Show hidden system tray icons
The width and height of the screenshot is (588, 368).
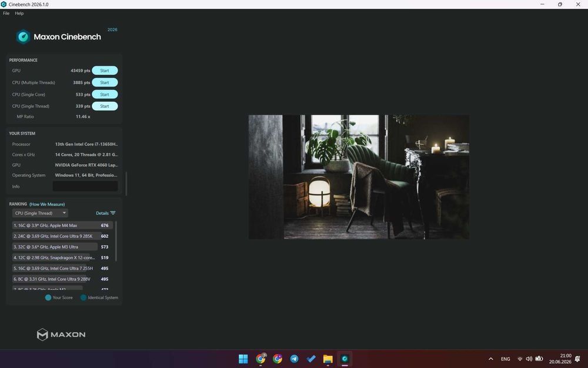(490, 359)
